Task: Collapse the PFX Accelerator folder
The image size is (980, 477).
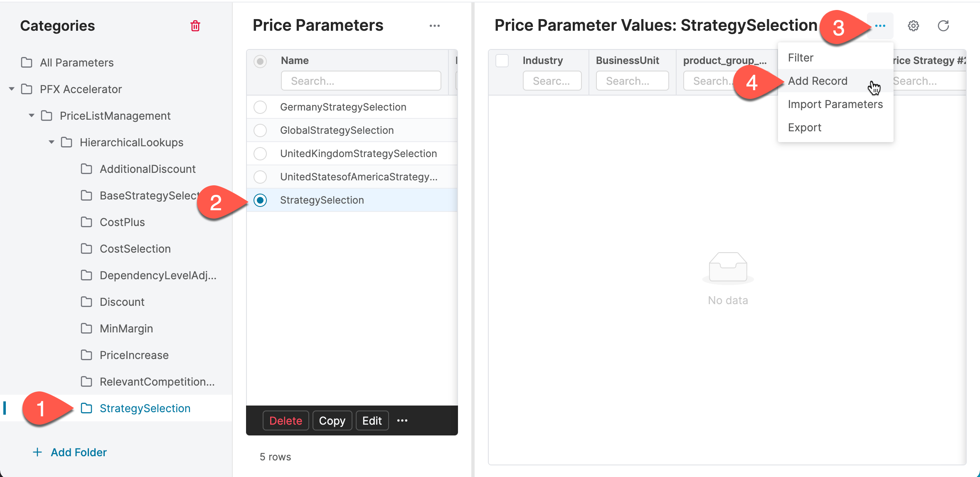Action: pos(12,89)
